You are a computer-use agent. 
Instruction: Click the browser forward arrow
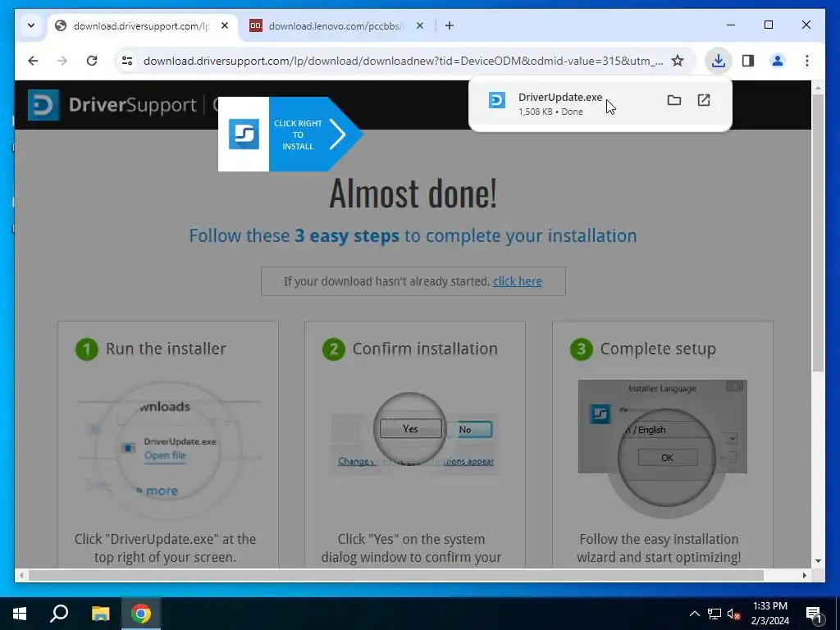pyautogui.click(x=62, y=61)
